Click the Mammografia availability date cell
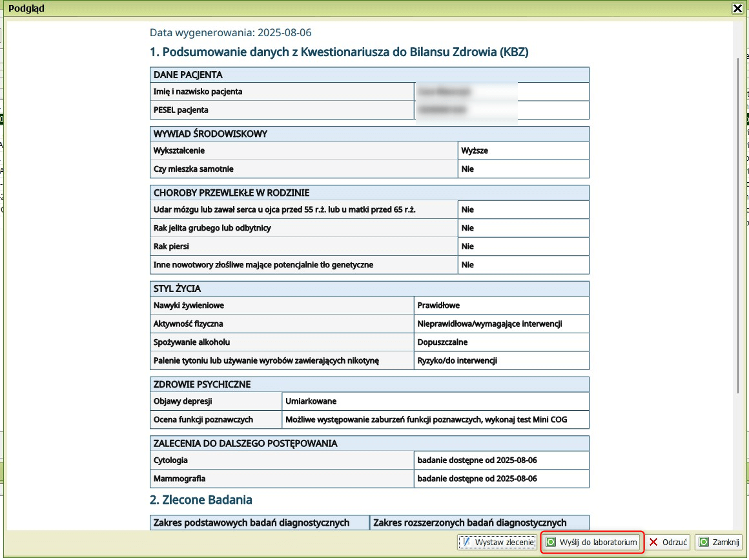 point(477,479)
